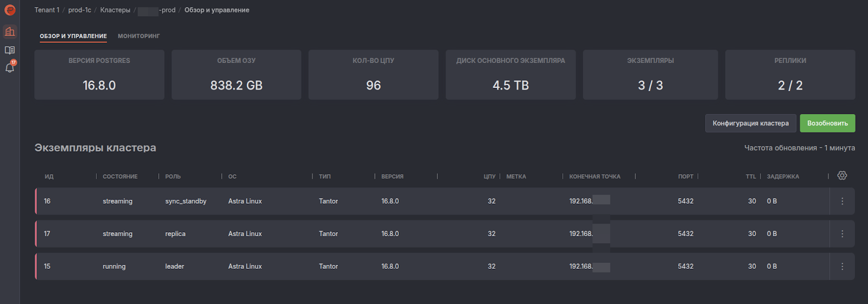Open actions menu for instance 15
Screen dimensions: 868x304
842,267
